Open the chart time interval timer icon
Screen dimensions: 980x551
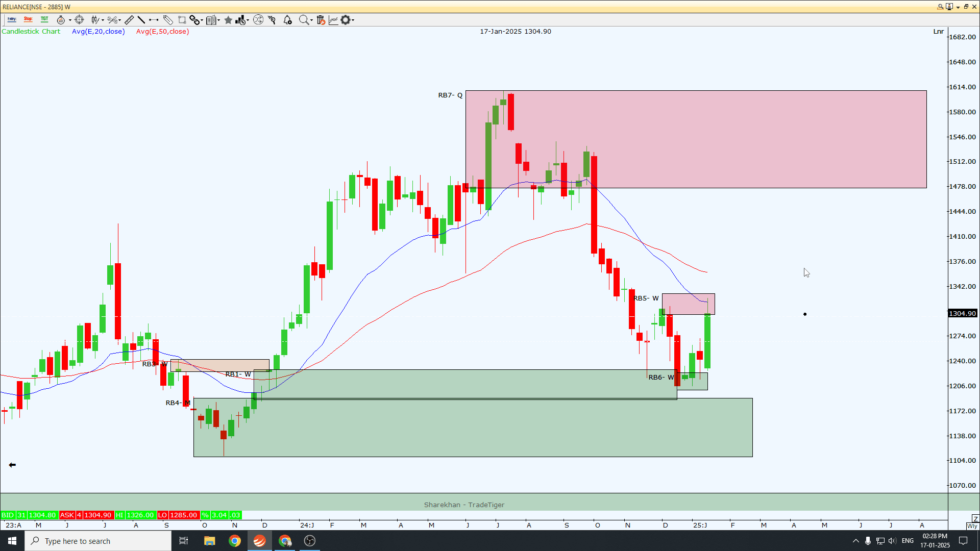61,20
